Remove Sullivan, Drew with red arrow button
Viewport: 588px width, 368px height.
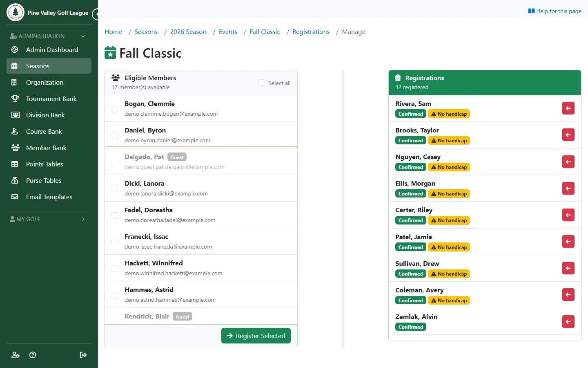click(x=568, y=268)
